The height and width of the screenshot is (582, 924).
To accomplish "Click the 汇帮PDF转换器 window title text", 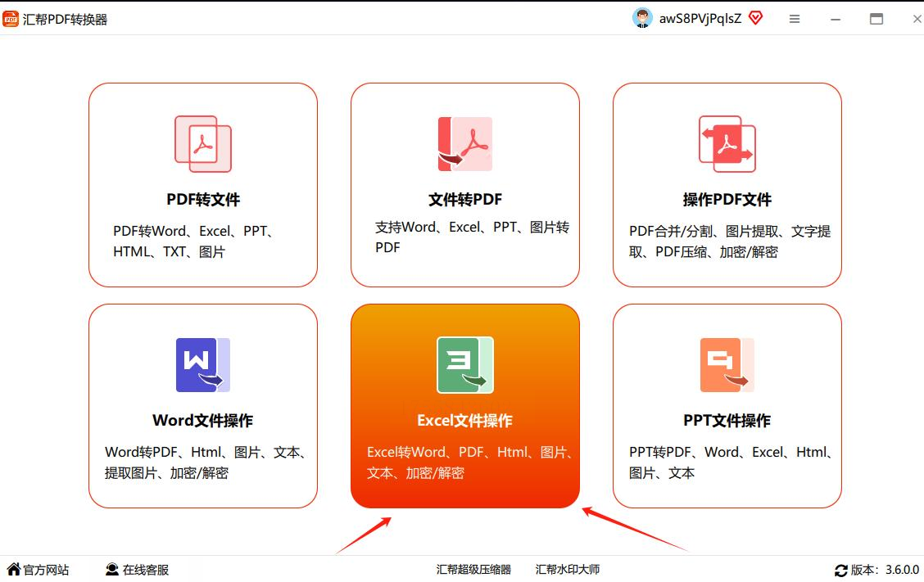I will tap(65, 20).
